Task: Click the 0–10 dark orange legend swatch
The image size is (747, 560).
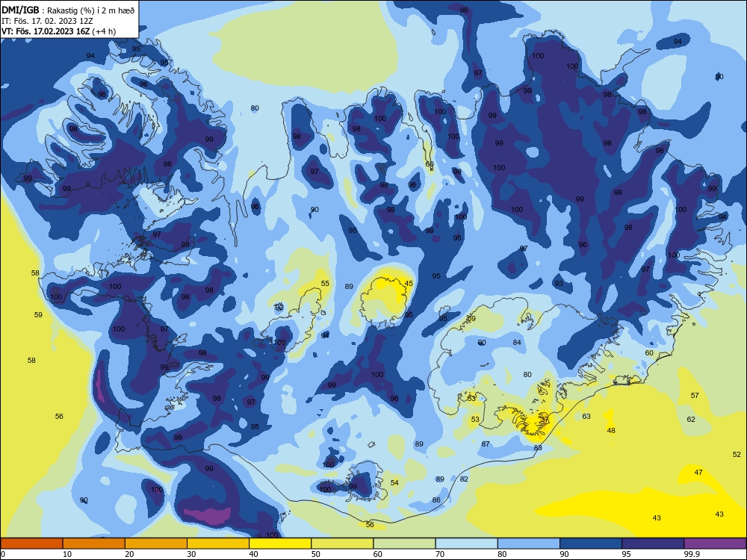Action: point(31,544)
